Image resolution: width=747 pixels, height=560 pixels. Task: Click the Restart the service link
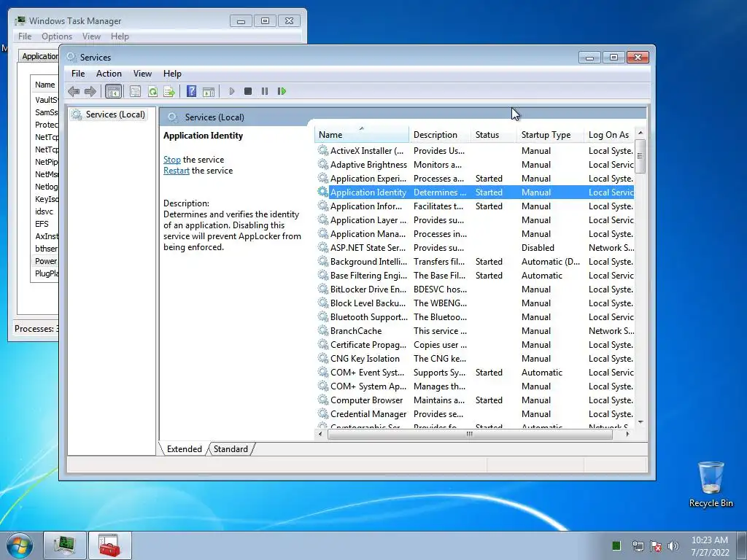click(x=177, y=171)
